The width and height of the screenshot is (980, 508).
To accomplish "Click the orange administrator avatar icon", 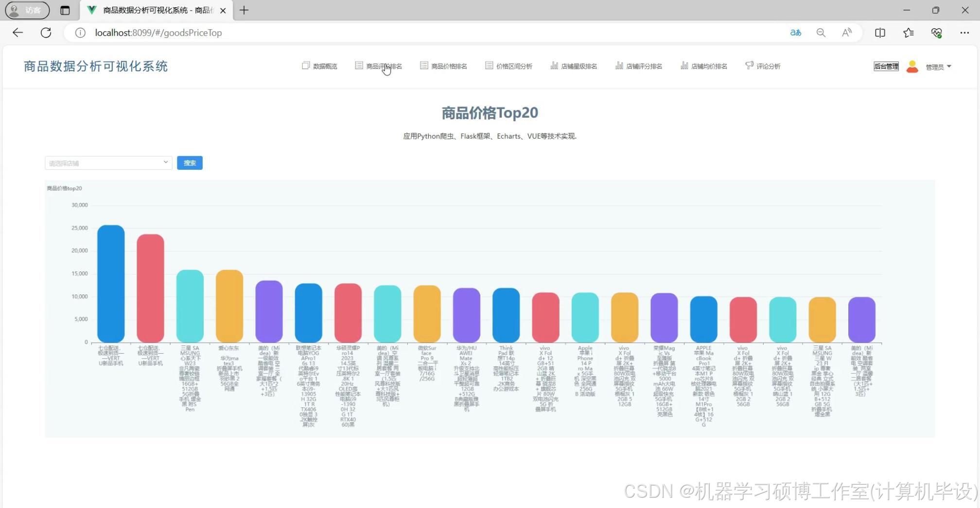I will (x=912, y=66).
